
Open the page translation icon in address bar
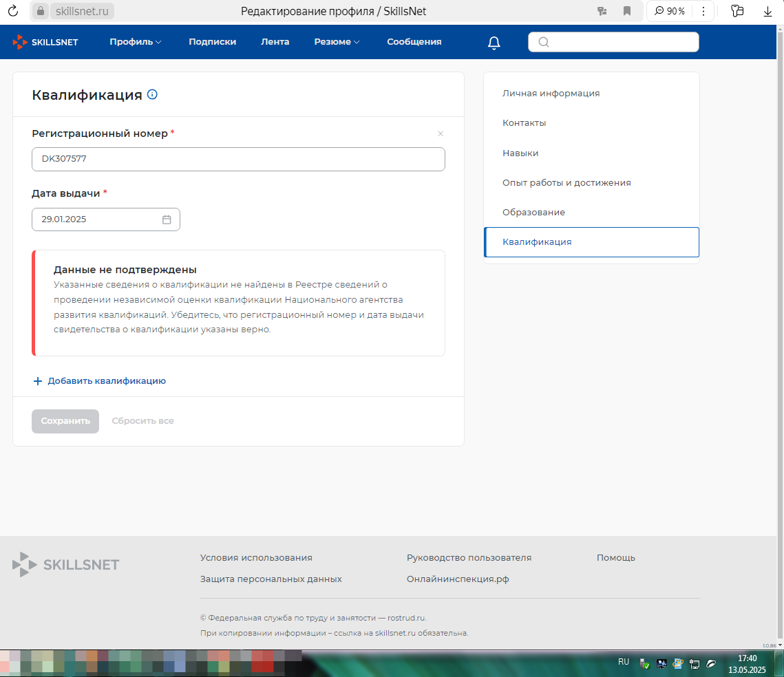602,11
